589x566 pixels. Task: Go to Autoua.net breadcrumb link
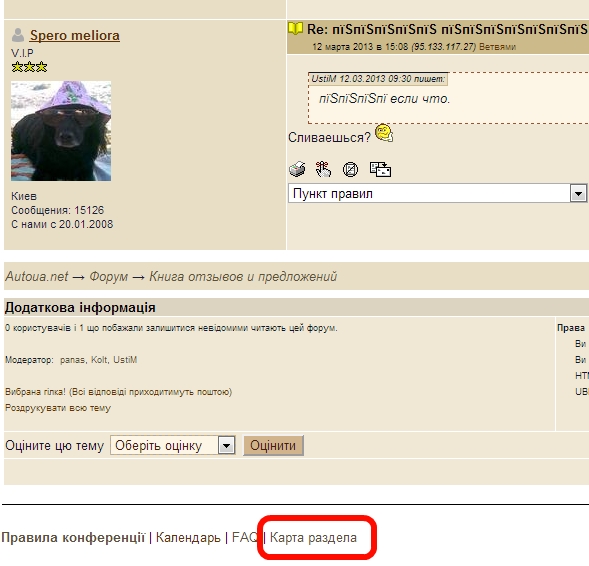click(36, 276)
